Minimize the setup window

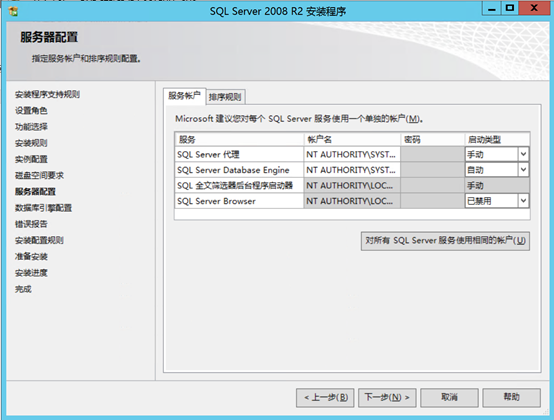(x=491, y=8)
